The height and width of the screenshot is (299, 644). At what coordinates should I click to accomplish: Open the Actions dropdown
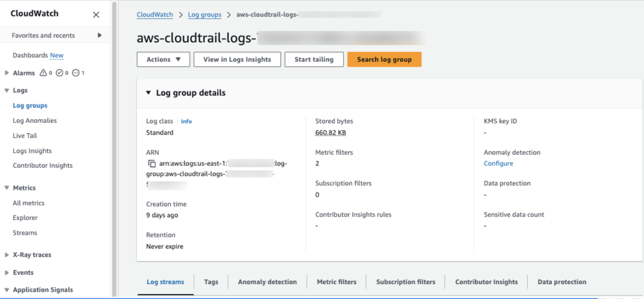[x=163, y=59]
